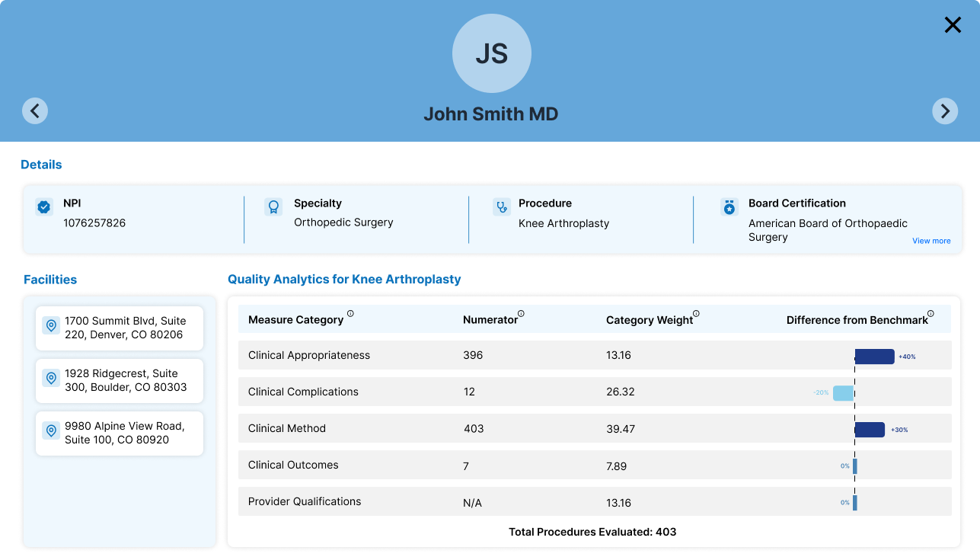980x560 pixels.
Task: Click the +40% Clinical Appropriateness bar
Action: [874, 357]
